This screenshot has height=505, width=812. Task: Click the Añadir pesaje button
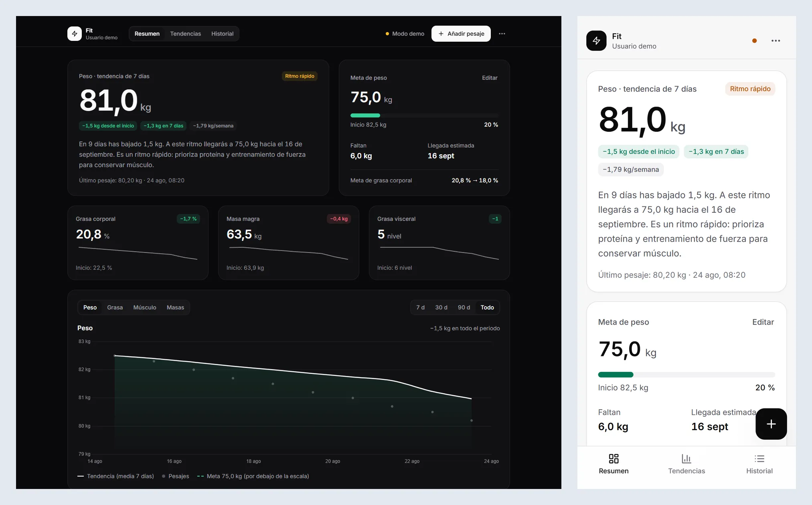pyautogui.click(x=461, y=34)
